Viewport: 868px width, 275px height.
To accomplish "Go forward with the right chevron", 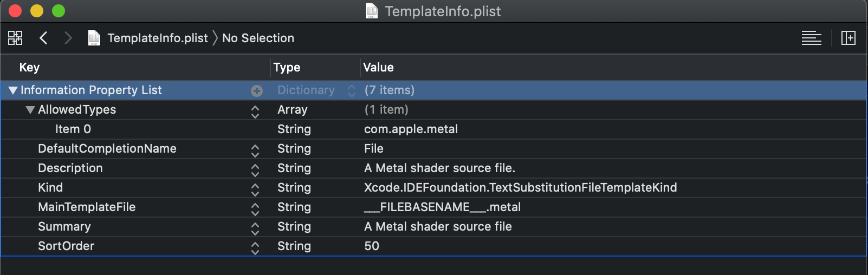I will click(68, 38).
